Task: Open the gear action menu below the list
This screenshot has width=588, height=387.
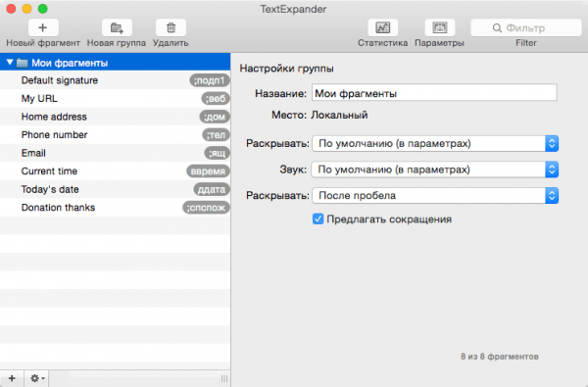Action: [37, 378]
